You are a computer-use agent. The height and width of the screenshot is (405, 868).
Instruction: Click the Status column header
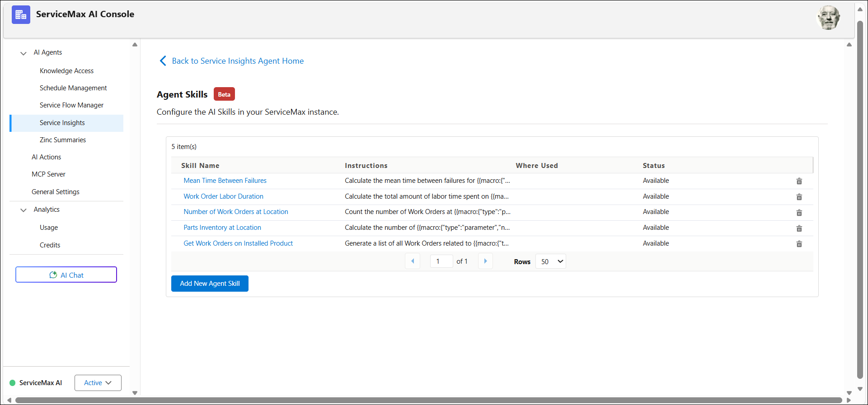[x=654, y=166]
